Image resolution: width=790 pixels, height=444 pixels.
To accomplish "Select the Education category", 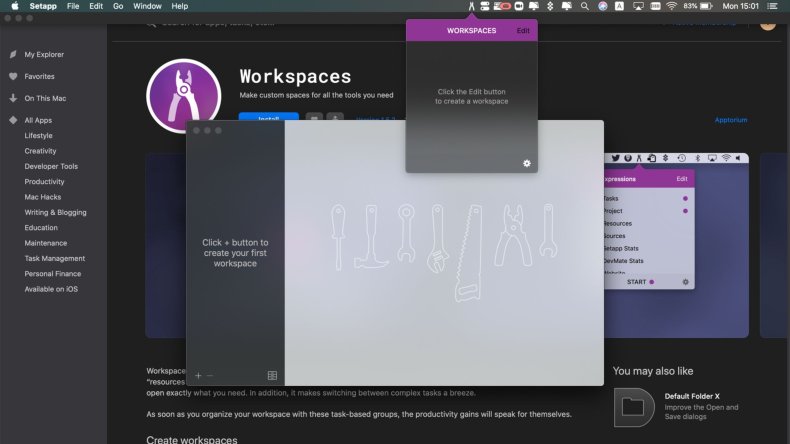I will pyautogui.click(x=41, y=228).
